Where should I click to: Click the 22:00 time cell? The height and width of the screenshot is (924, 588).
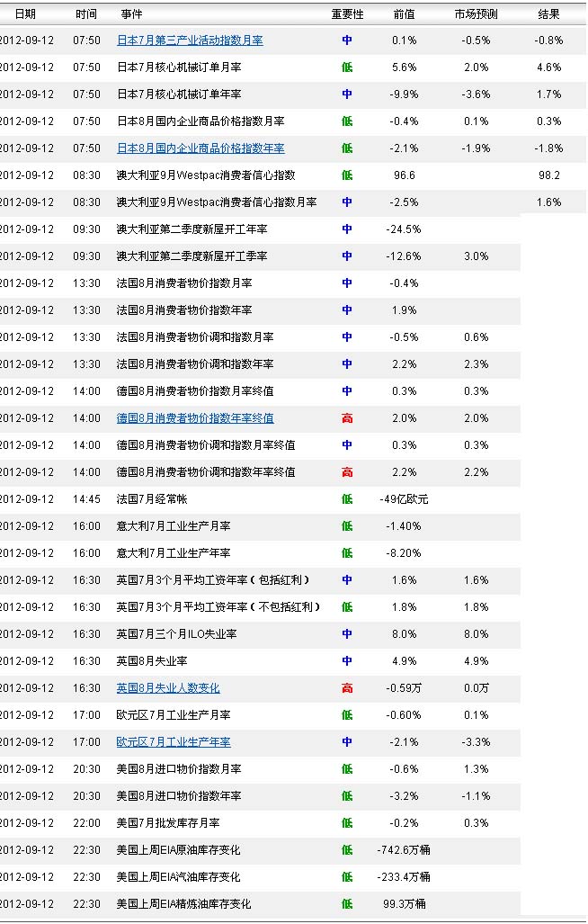click(86, 823)
